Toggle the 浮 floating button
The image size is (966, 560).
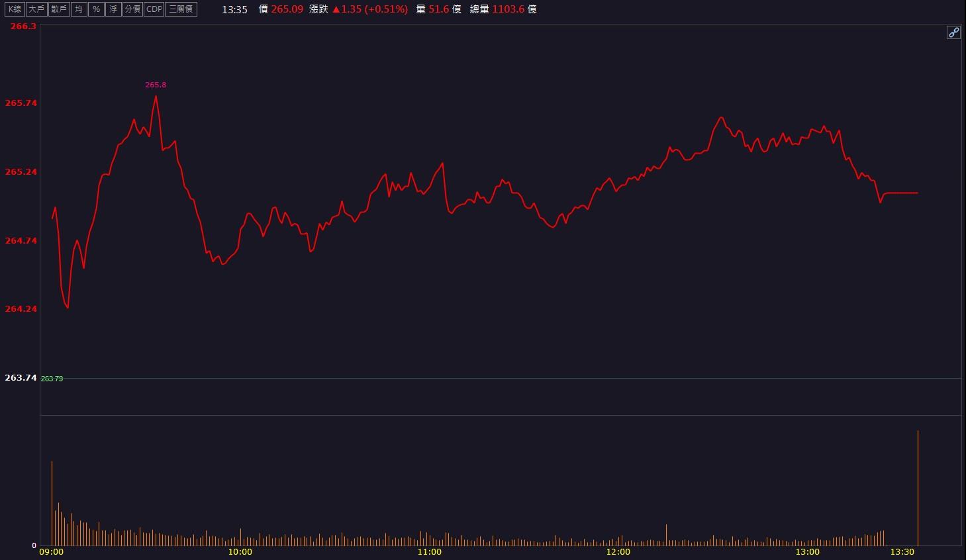pyautogui.click(x=113, y=9)
